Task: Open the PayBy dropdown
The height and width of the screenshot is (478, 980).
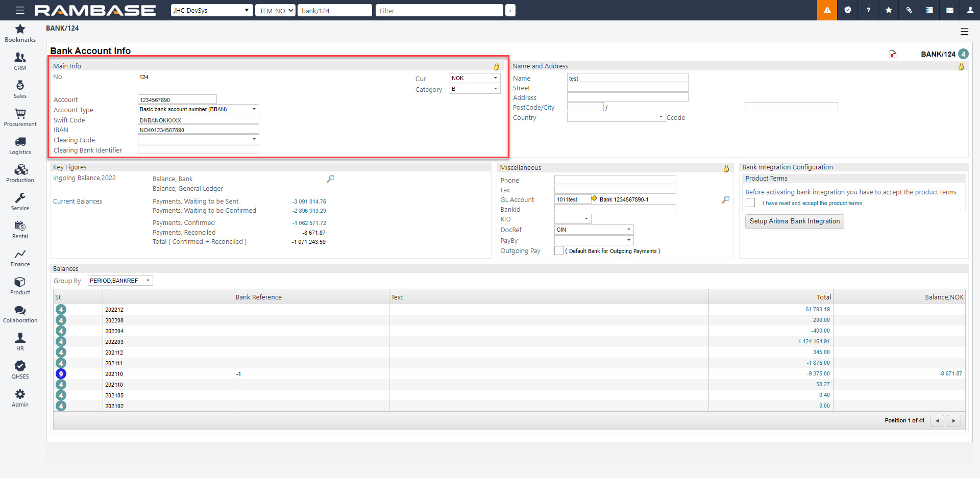Action: pos(594,240)
